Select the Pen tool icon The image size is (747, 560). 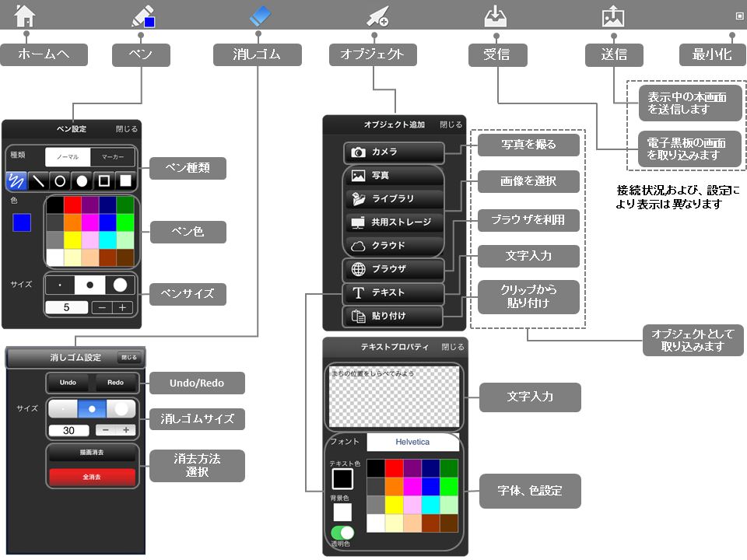click(x=143, y=16)
